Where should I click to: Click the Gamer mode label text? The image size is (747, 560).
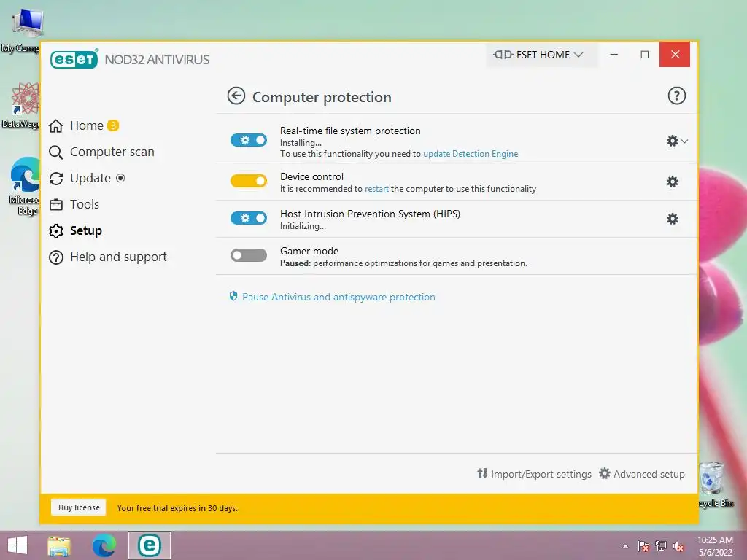(309, 251)
